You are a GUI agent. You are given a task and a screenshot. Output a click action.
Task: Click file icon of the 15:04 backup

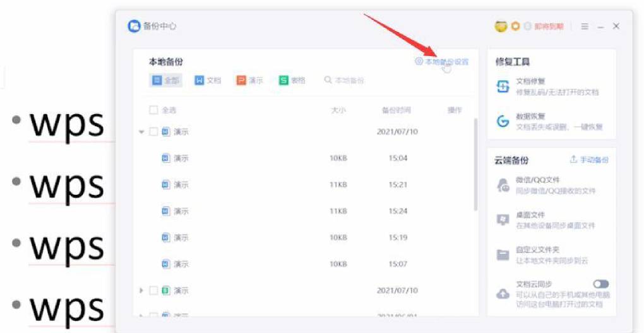point(165,158)
